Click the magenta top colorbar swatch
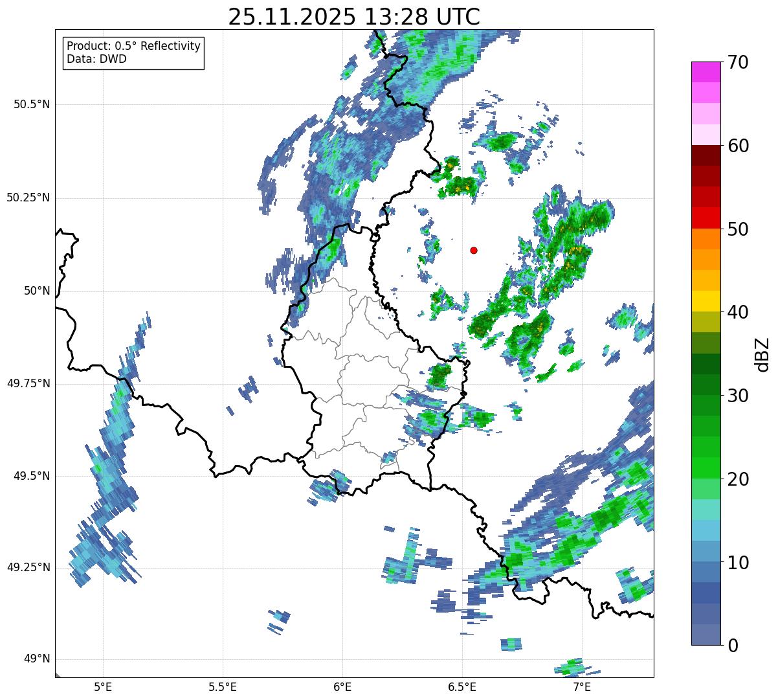 click(x=706, y=72)
